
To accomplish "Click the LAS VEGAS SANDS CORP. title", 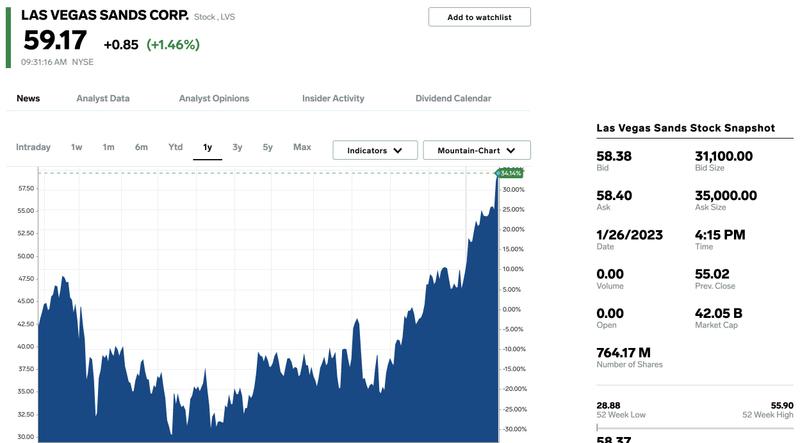I will [105, 15].
